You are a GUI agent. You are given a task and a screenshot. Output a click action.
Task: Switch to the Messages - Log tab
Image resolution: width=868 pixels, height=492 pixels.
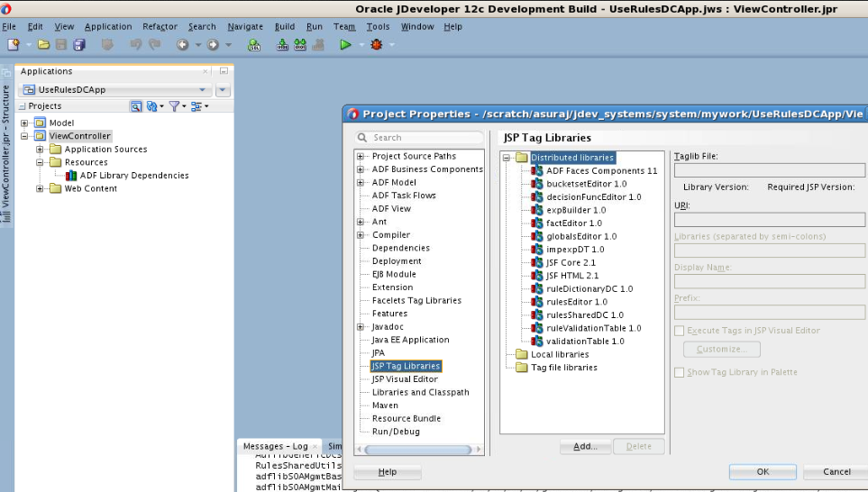(275, 446)
